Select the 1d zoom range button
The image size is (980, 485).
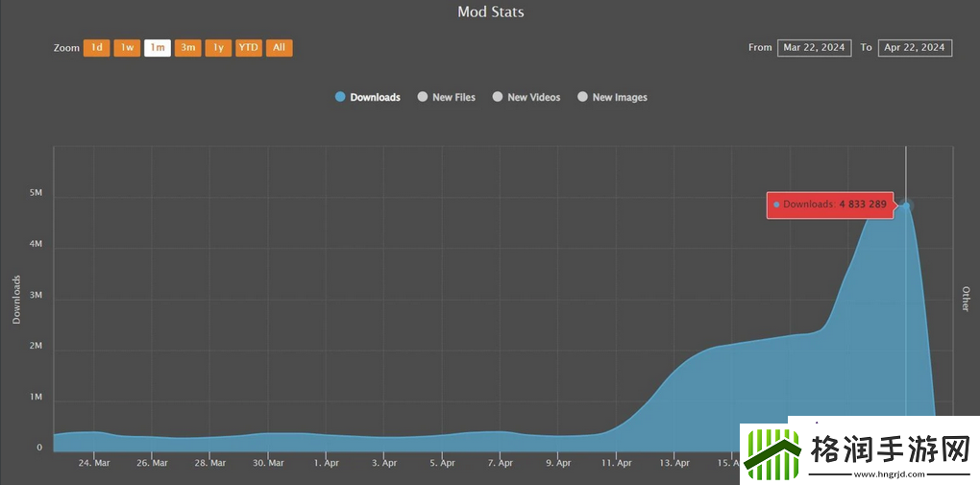(96, 48)
